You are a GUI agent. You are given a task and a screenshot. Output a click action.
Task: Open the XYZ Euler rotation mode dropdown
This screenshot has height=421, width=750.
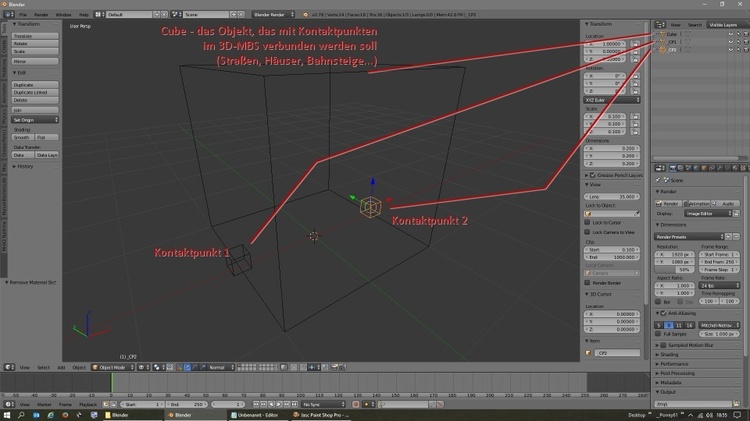pos(612,100)
